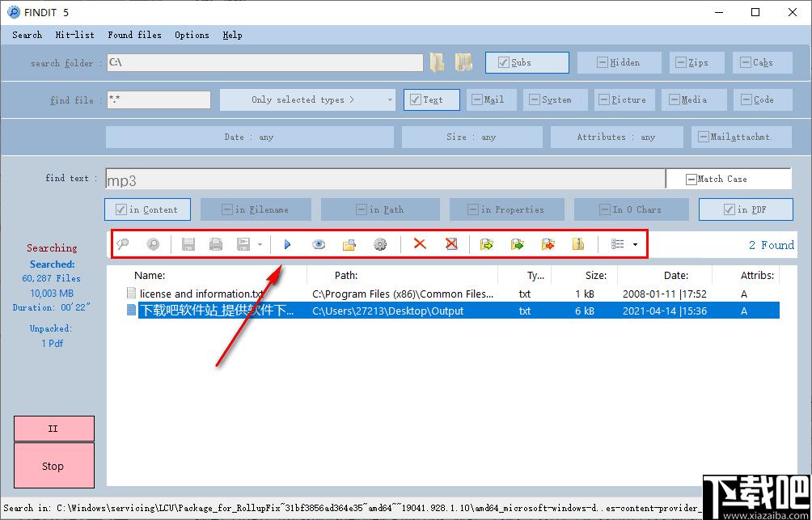
Task: Click the Stop search button
Action: 54,466
